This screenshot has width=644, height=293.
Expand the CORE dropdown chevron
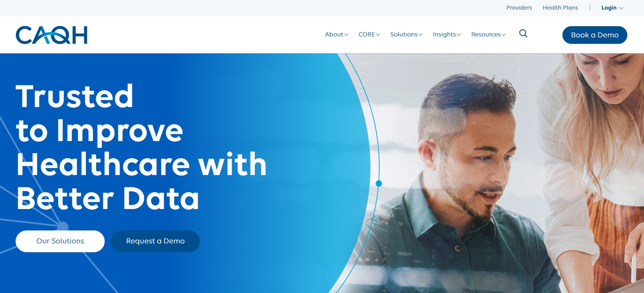[x=378, y=35]
